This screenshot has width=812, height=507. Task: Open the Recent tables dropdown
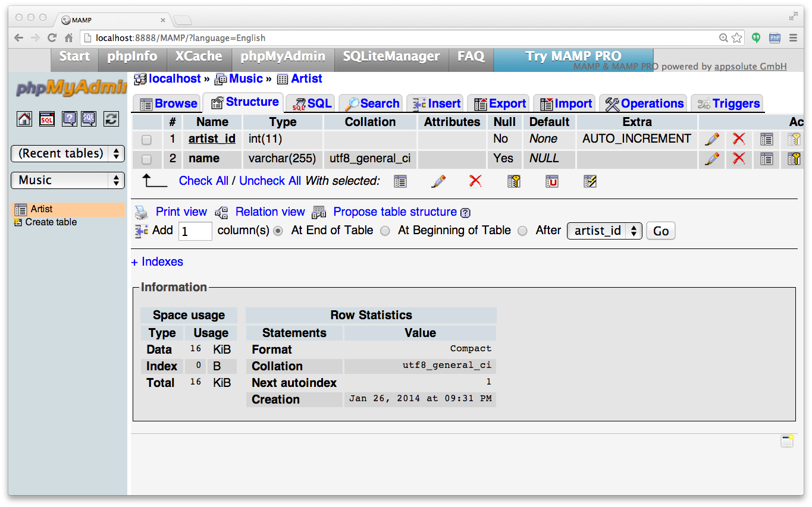point(68,153)
